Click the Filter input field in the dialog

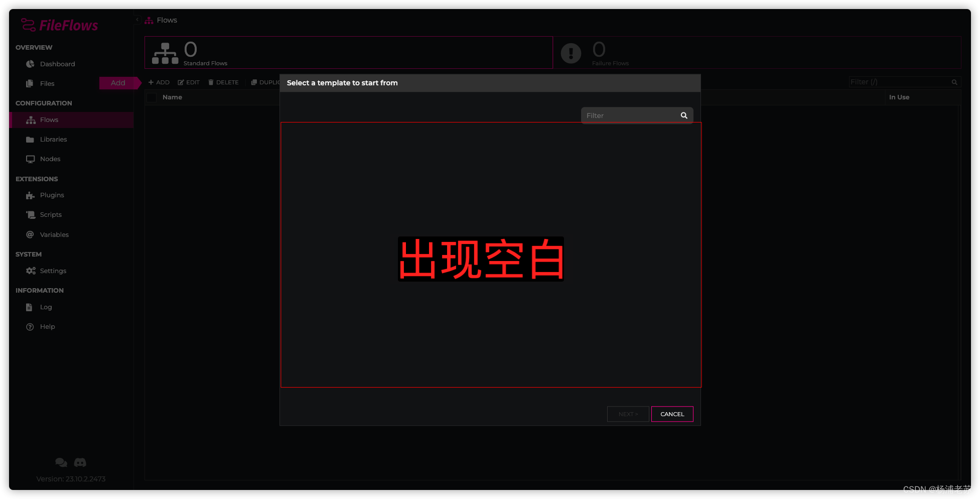[x=627, y=115]
